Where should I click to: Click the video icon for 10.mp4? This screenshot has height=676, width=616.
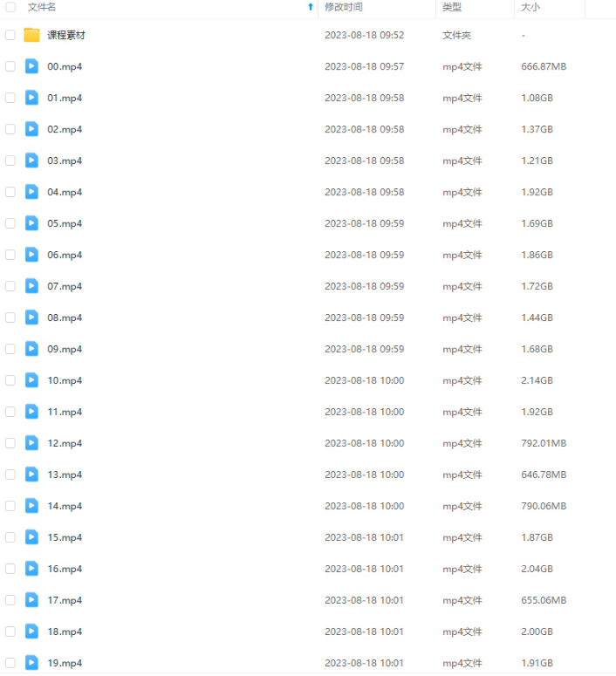31,380
